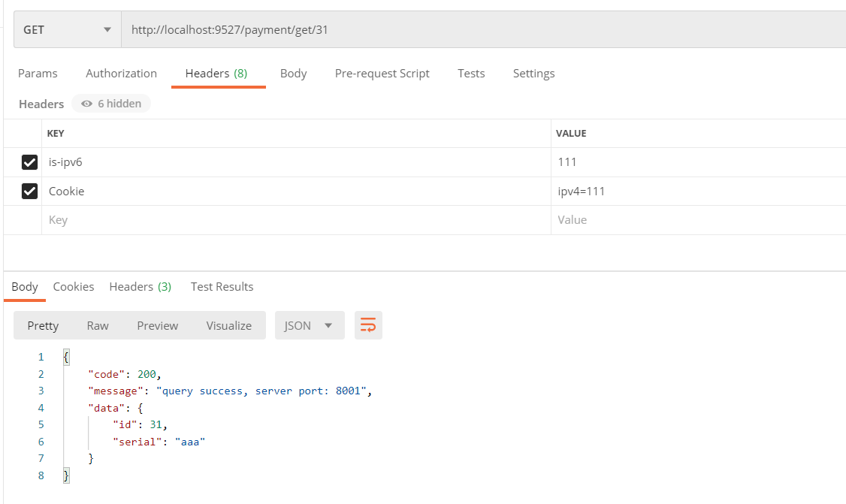Viewport: 846px width, 504px height.
Task: Uncheck the Cookie header checkbox
Action: (29, 191)
